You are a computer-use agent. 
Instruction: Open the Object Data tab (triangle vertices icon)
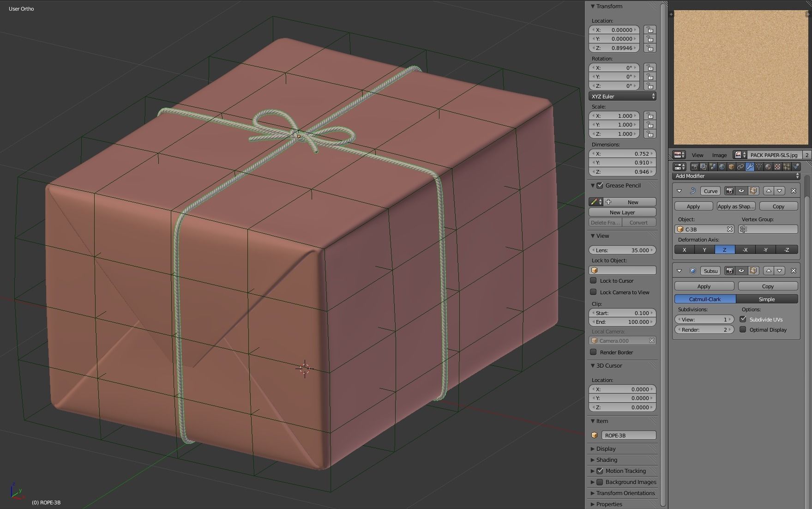point(759,167)
